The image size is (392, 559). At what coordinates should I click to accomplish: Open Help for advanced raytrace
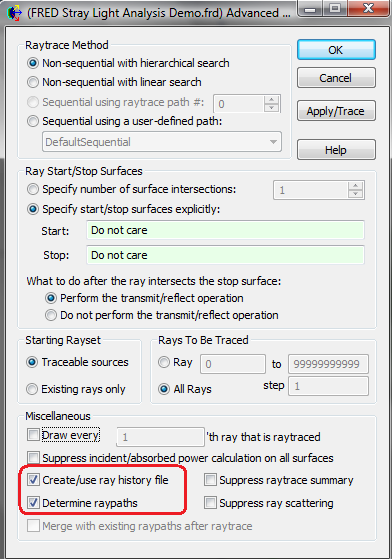[336, 150]
